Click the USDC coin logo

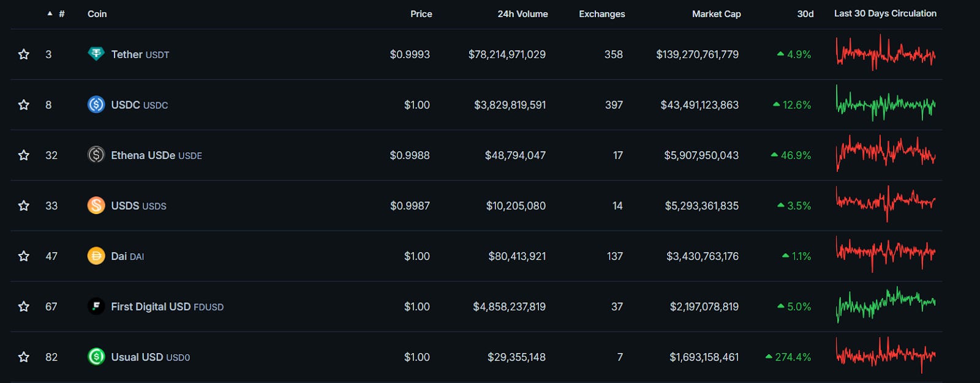96,105
